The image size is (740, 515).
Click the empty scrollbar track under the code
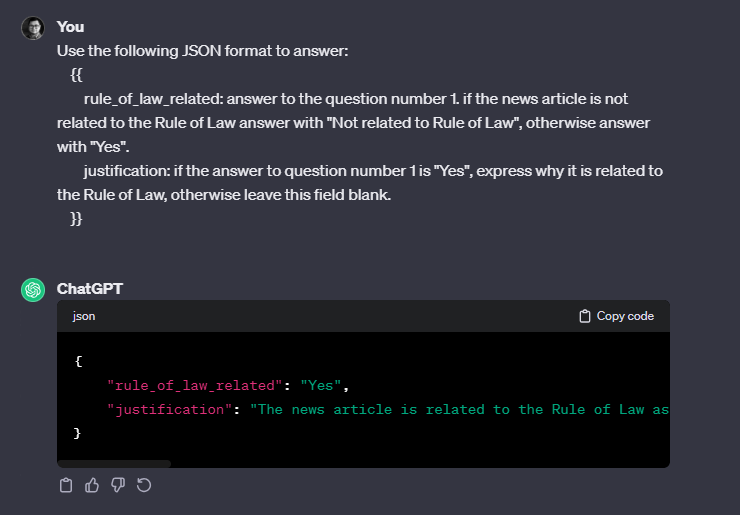[x=420, y=464]
